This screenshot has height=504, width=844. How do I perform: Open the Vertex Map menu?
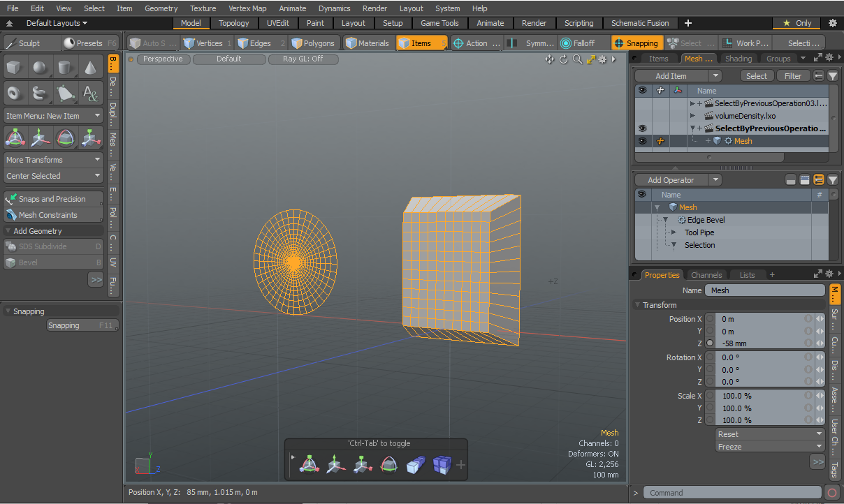tap(247, 8)
